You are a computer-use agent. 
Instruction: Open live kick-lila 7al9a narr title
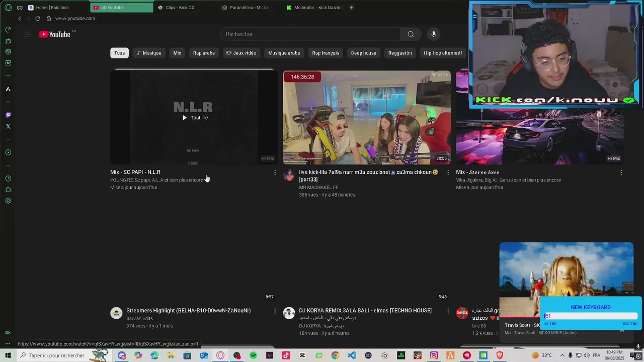[x=368, y=175]
